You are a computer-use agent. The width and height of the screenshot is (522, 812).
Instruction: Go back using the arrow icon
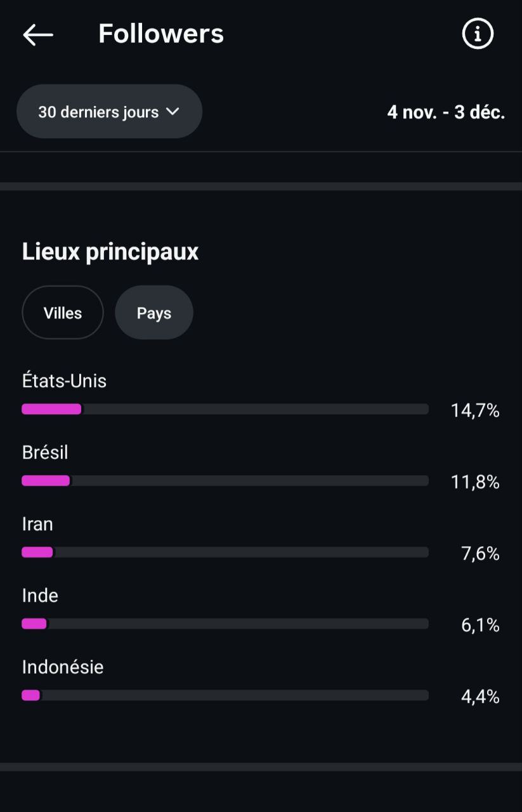click(38, 34)
